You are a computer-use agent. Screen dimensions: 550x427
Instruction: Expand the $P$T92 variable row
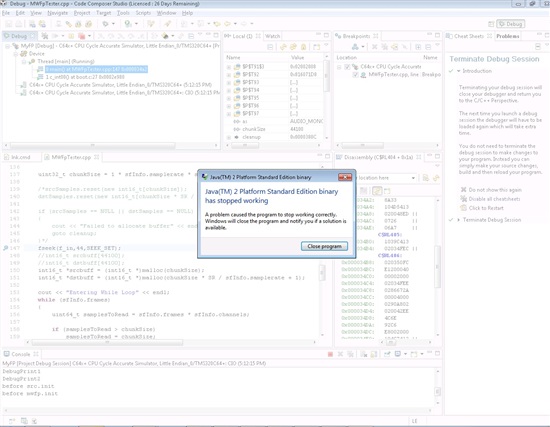[x=229, y=75]
